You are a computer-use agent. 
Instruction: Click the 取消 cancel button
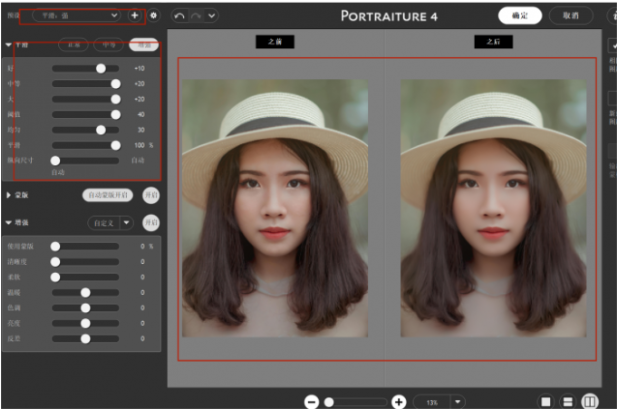(x=571, y=16)
